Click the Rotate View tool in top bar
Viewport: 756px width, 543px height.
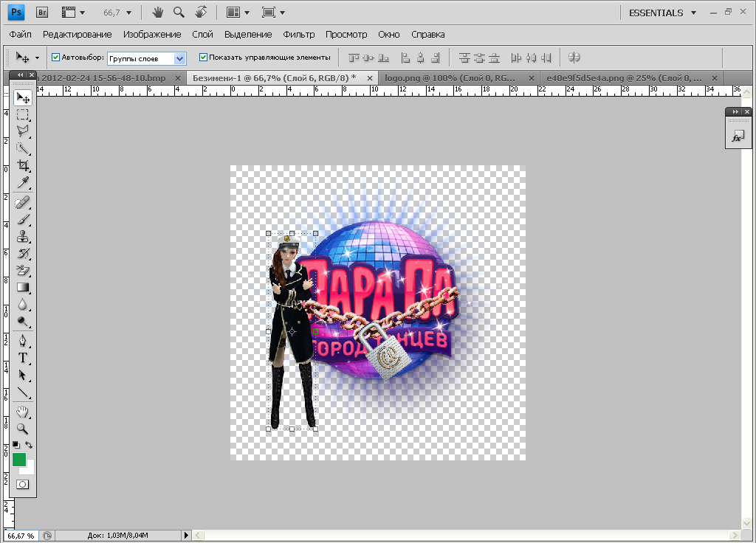(201, 12)
